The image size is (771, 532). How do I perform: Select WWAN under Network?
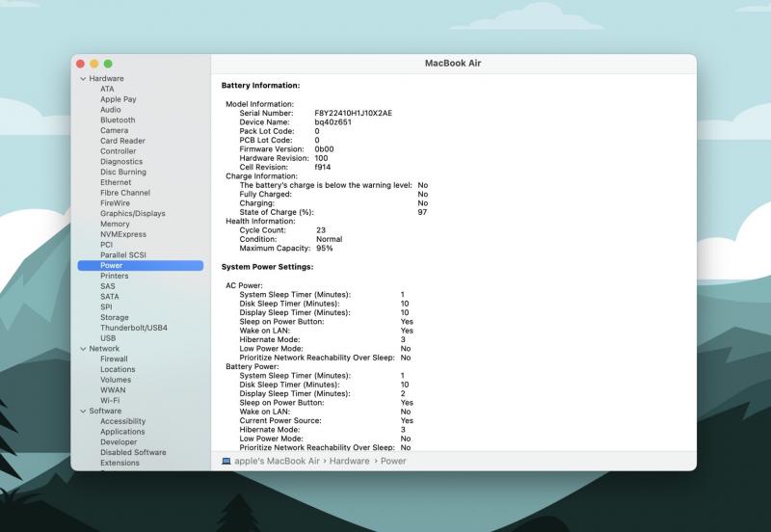coord(113,390)
